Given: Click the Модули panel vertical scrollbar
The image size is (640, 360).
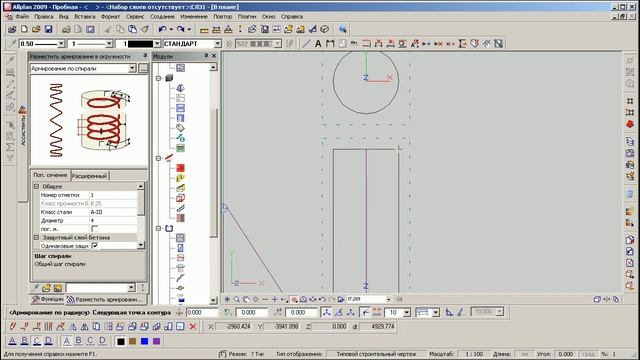Looking at the screenshot, I should [x=213, y=183].
